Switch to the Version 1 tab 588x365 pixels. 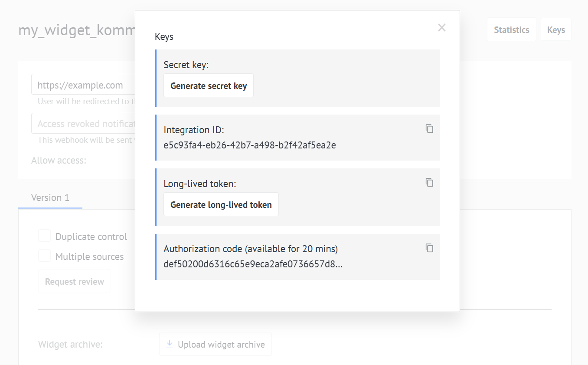coord(50,198)
